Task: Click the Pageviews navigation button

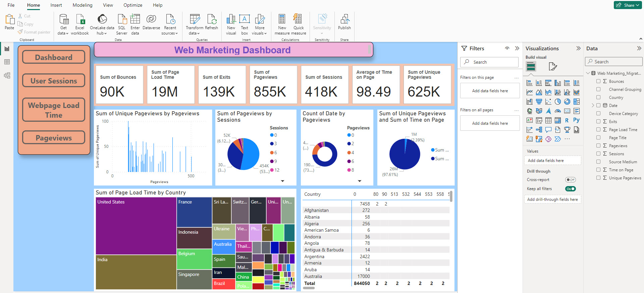Action: (54, 137)
